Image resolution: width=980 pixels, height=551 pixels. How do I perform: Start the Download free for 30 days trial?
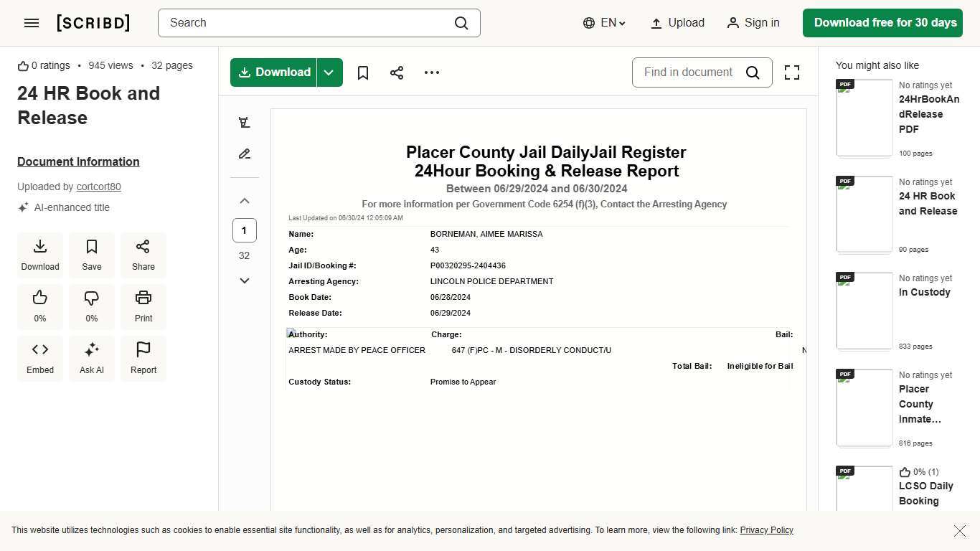(x=882, y=22)
